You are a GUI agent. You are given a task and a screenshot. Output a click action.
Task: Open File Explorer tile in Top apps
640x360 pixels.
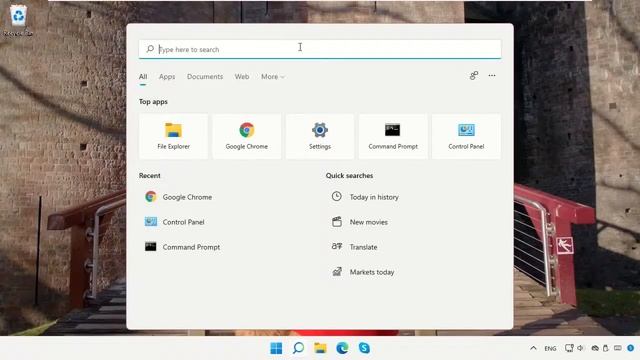(x=173, y=136)
